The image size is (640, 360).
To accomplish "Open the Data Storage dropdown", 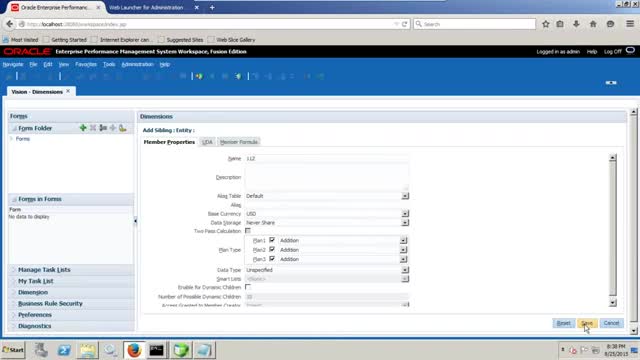I will click(405, 223).
